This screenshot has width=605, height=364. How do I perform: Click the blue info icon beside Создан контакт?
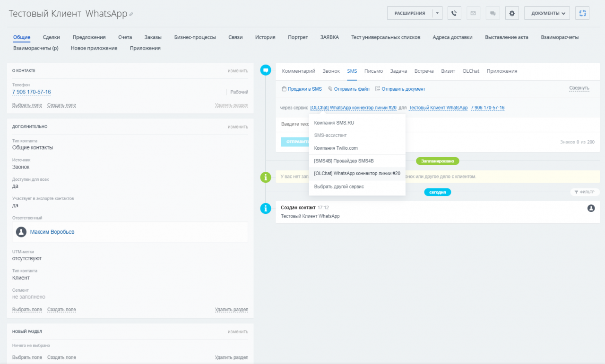coord(266,208)
